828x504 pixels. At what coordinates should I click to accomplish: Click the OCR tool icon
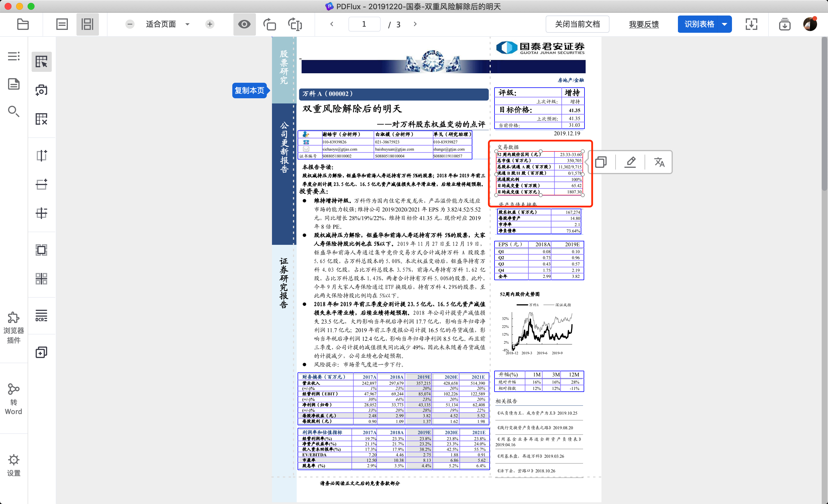pos(42,316)
